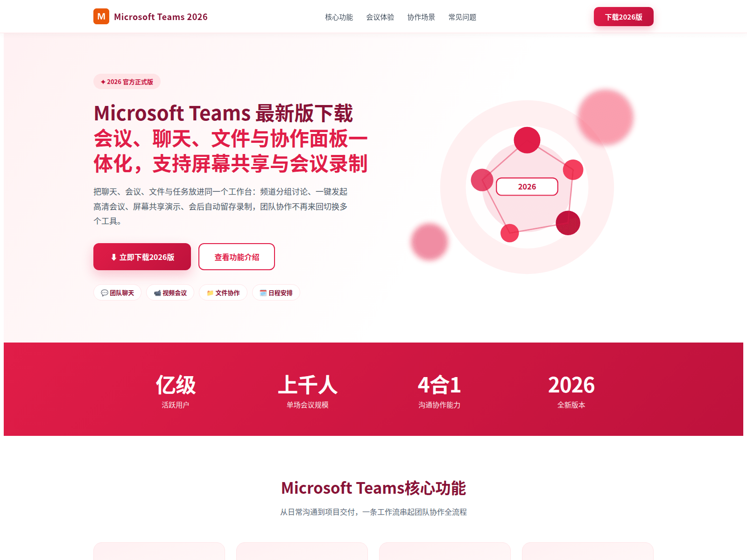Click 立即下载2026版 button
Screen dimensions: 747x560
pos(142,257)
